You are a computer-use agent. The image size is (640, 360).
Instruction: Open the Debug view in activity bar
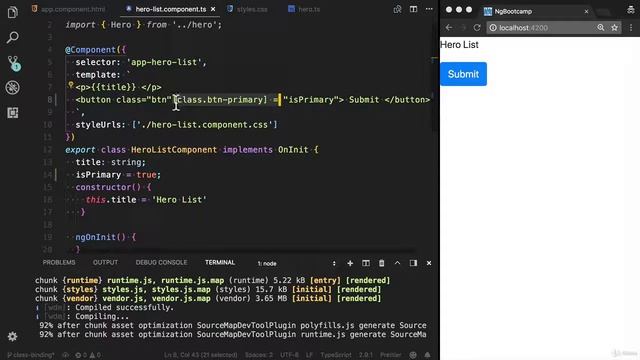pyautogui.click(x=13, y=87)
